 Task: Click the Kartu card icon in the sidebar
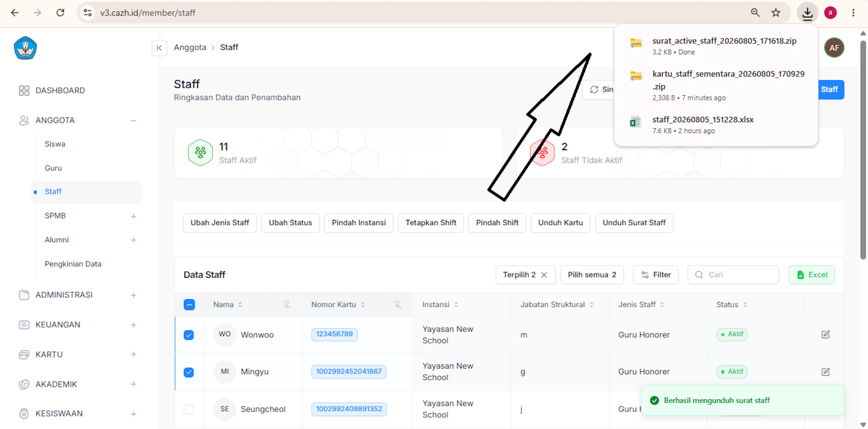point(24,355)
